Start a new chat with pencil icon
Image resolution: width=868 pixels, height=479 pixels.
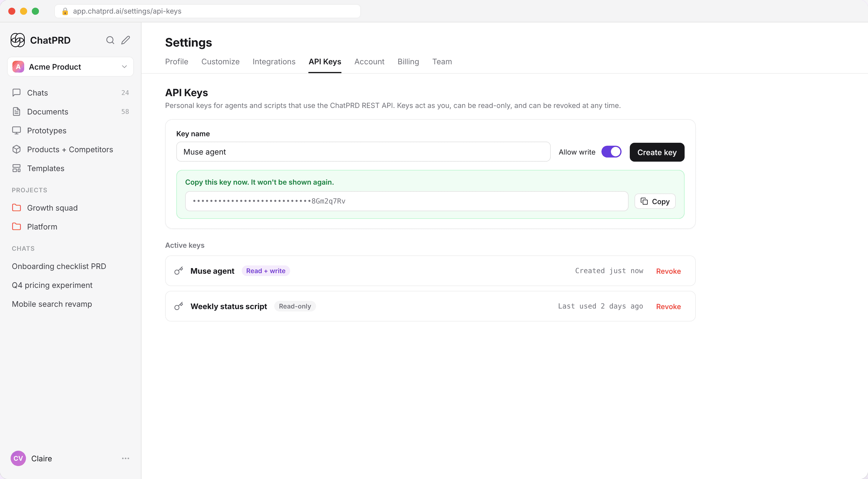pyautogui.click(x=126, y=40)
